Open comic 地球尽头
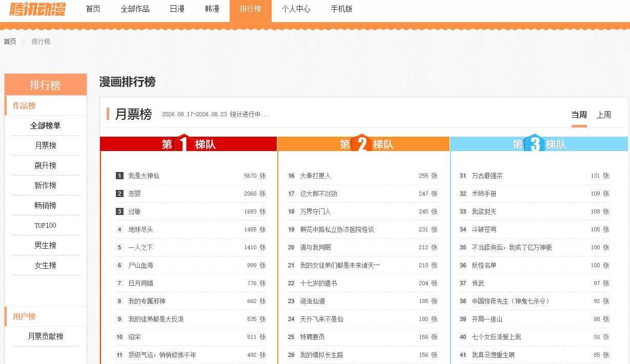 pos(141,229)
